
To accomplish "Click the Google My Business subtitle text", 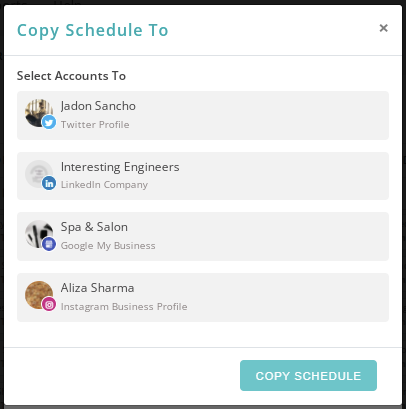I will [108, 246].
